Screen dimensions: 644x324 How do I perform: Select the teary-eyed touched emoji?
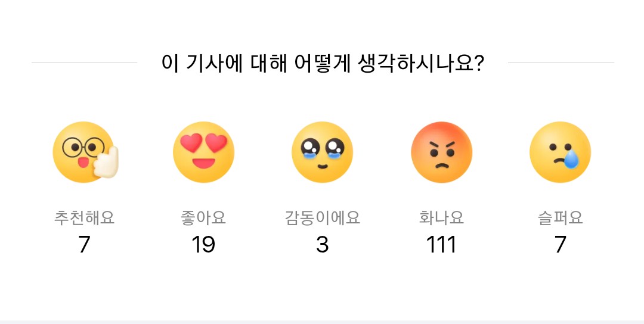(322, 152)
